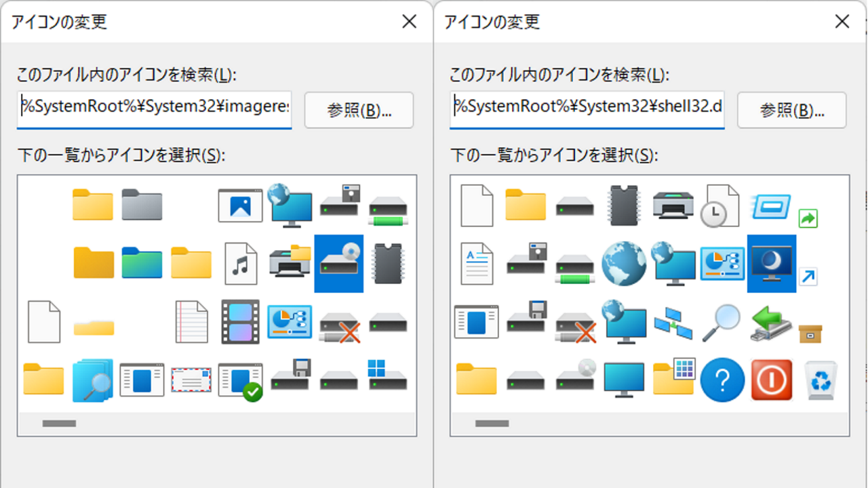Choose the text document icon with letter A

477,264
